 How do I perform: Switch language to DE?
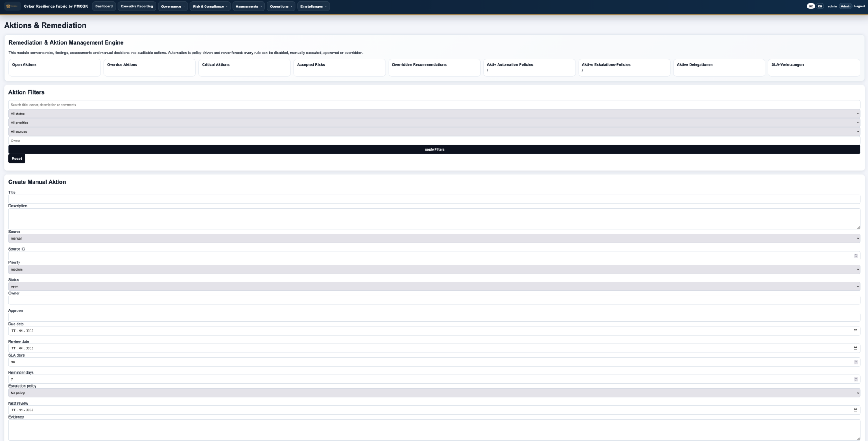point(810,6)
